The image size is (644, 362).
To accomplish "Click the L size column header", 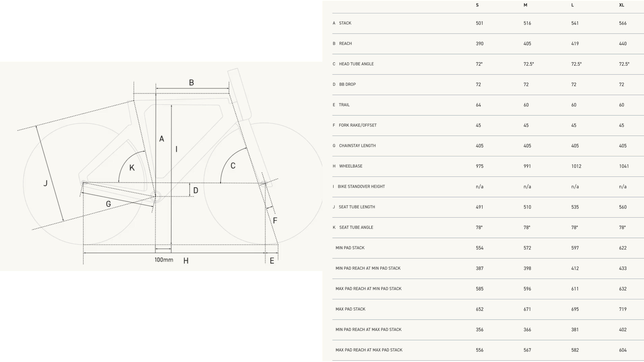I will coord(573,5).
